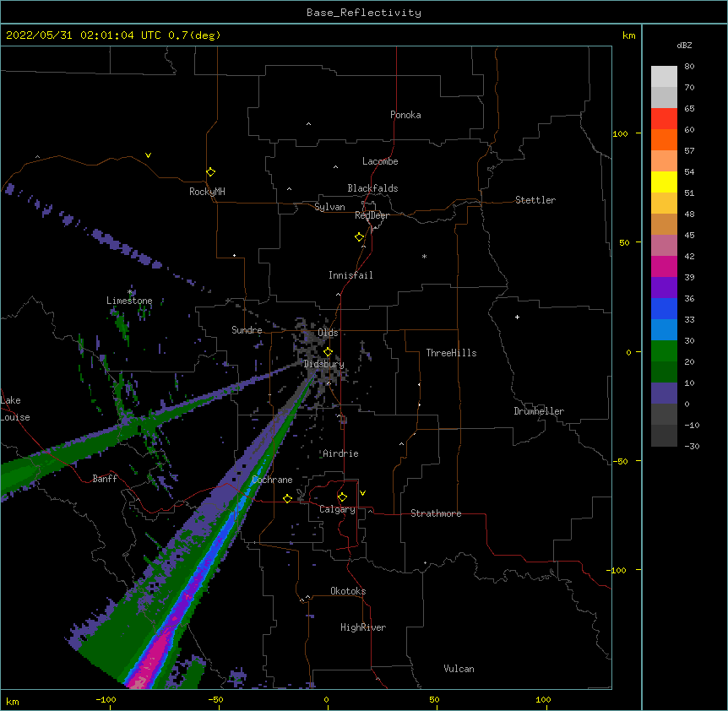Click the yellow marker above the Calgary label
The height and width of the screenshot is (711, 728).
342,497
